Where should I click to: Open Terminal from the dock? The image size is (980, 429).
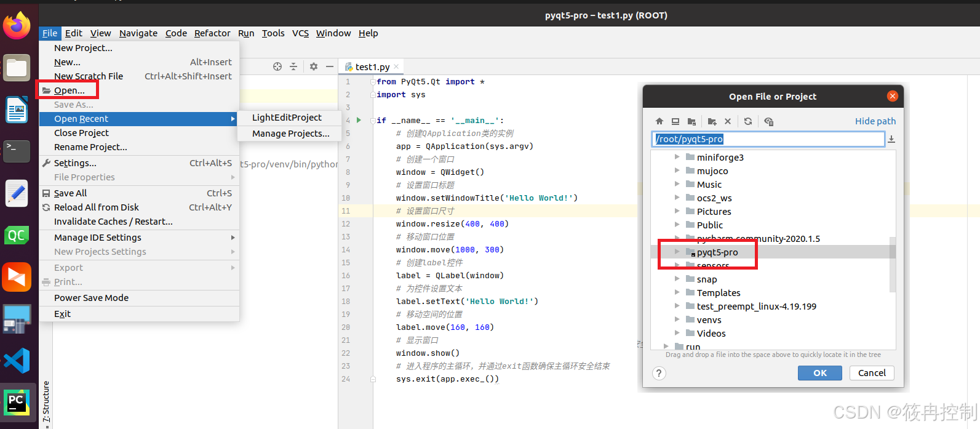17,151
